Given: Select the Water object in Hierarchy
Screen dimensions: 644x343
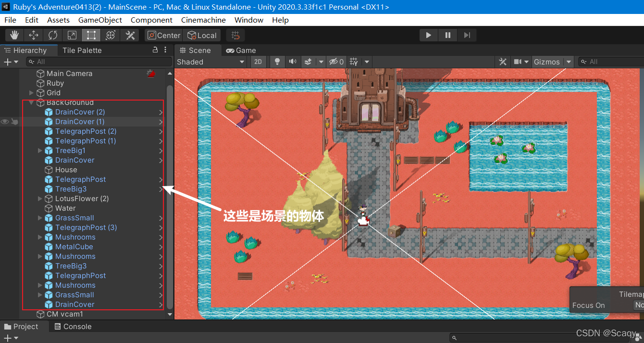Looking at the screenshot, I should pos(65,208).
